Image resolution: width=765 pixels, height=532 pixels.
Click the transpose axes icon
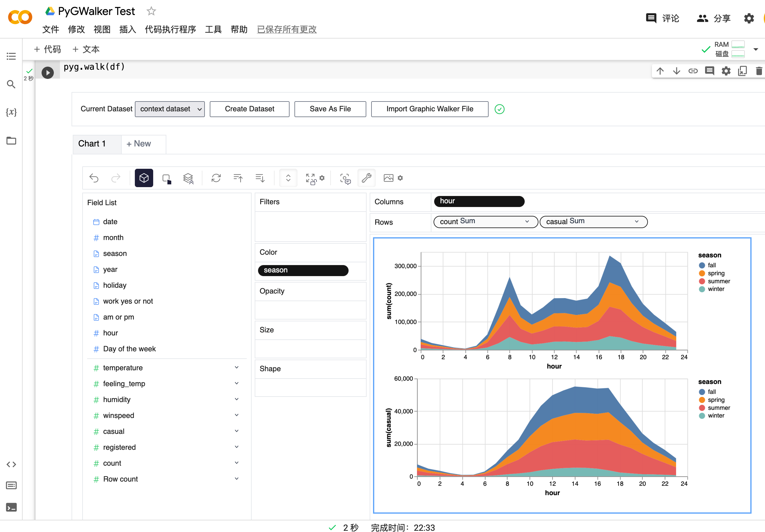(x=216, y=178)
